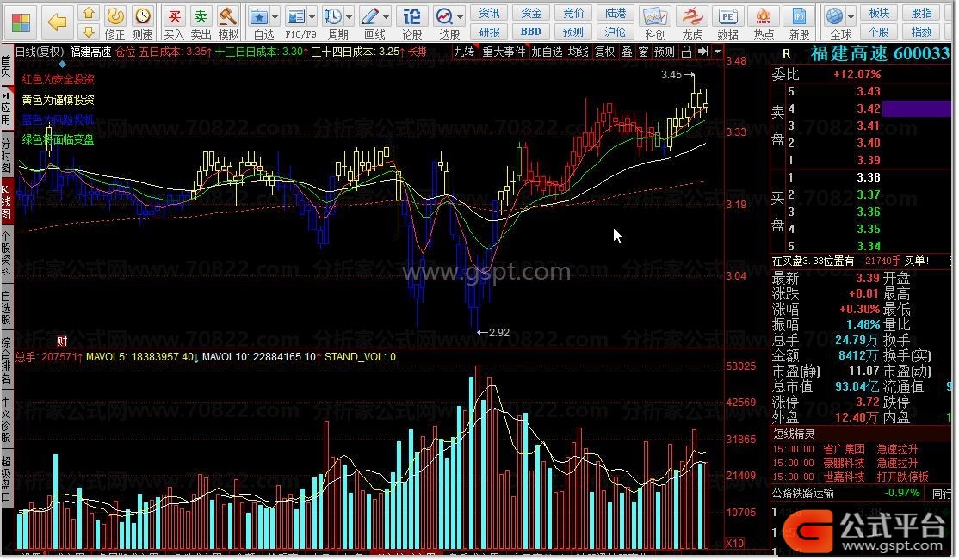
Task: Switch to the 首页 side tab
Action: (x=6, y=65)
